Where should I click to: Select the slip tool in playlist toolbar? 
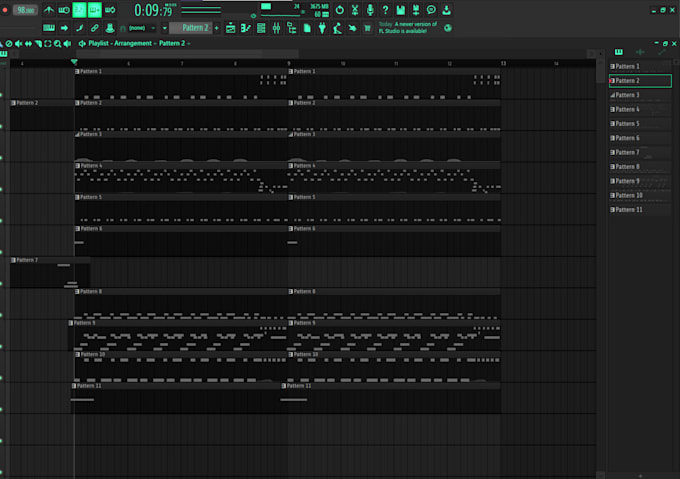point(28,44)
